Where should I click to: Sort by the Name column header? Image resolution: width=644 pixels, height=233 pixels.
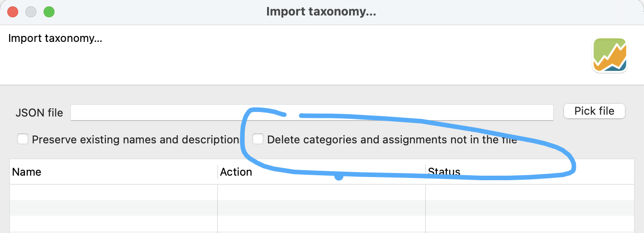pyautogui.click(x=113, y=172)
